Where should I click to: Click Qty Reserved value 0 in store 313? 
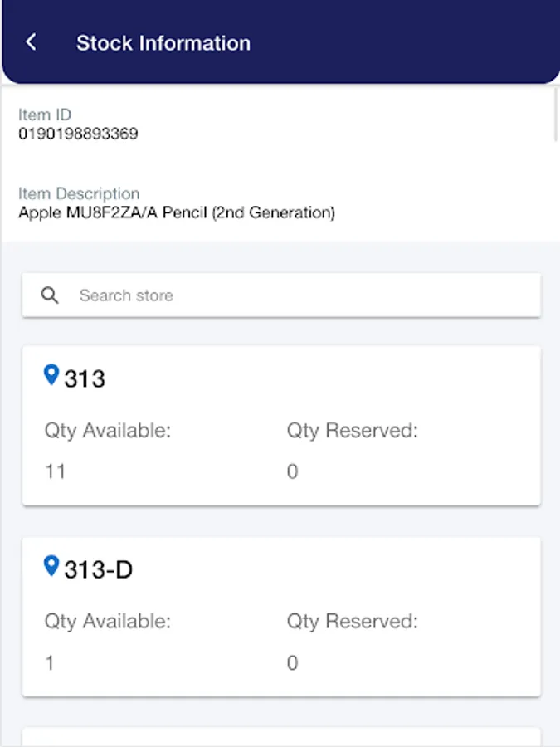pos(292,472)
